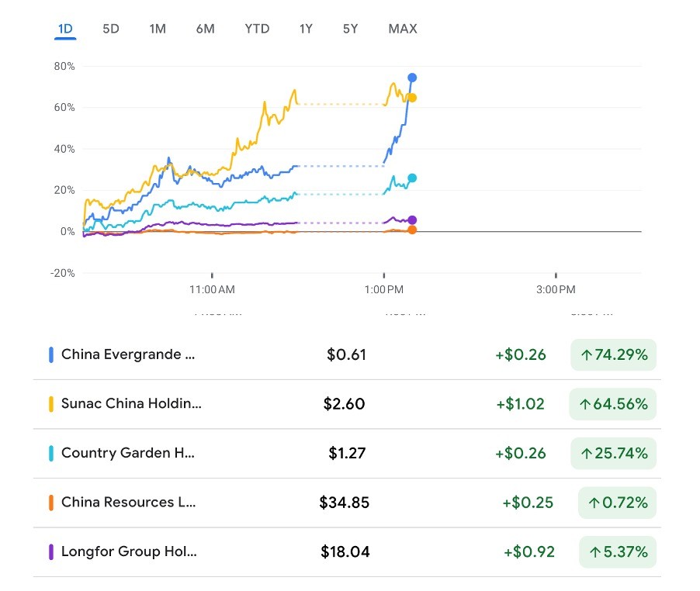Show the MAX time range
Image resolution: width=700 pixels, height=591 pixels.
point(403,29)
